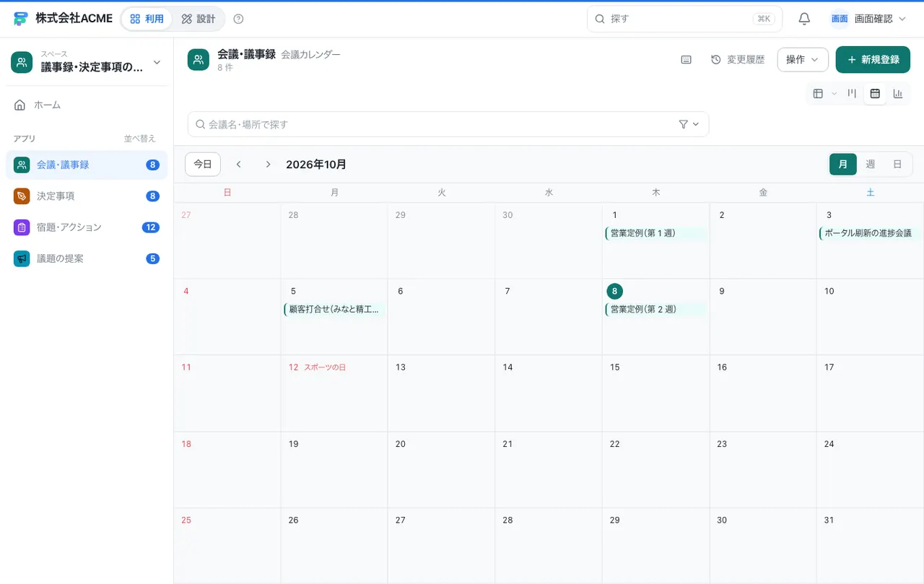The image size is (924, 584).
Task: Select the 日 view toggle
Action: pyautogui.click(x=897, y=165)
